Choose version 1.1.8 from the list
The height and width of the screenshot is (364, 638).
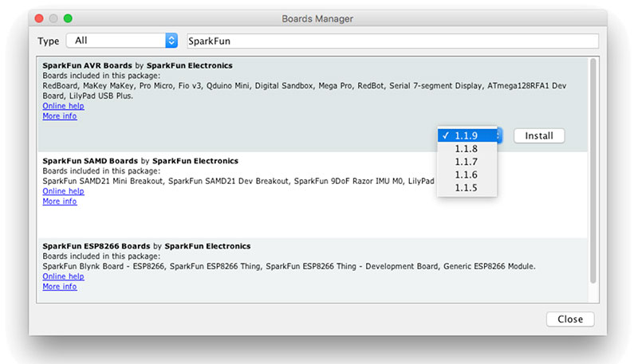(x=467, y=148)
